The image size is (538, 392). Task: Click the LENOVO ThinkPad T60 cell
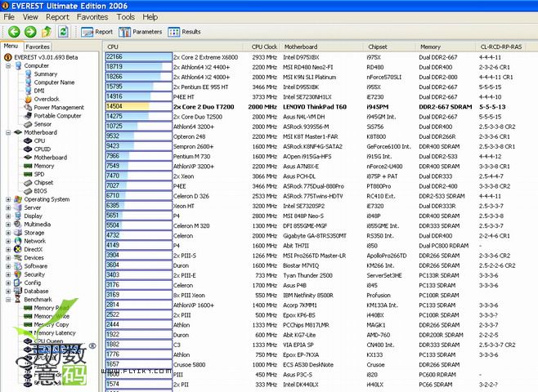[315, 107]
